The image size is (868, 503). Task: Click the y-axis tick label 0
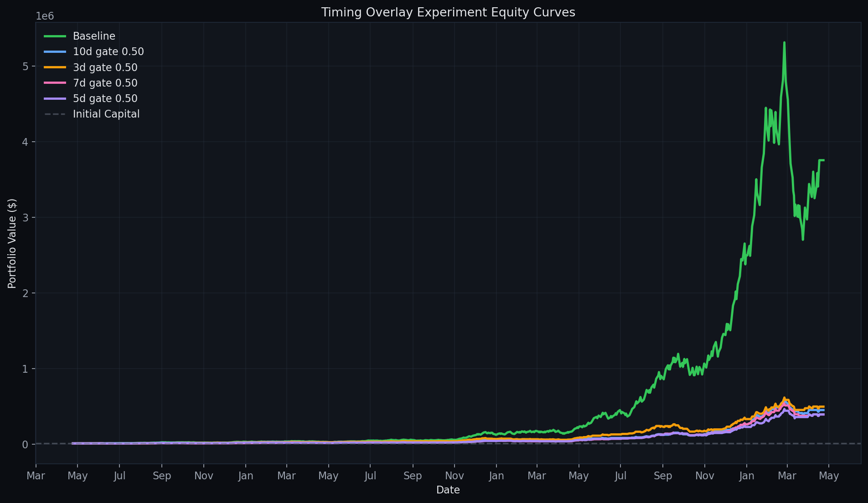click(x=25, y=444)
